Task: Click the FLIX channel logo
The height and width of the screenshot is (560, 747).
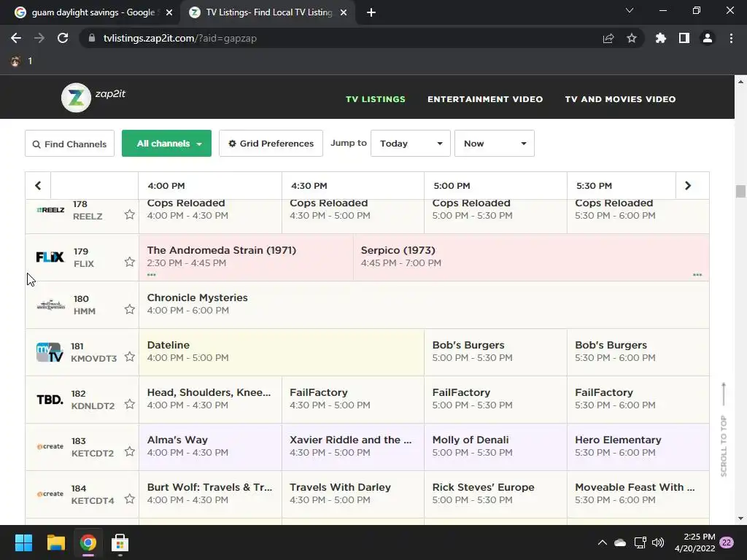Action: coord(50,257)
